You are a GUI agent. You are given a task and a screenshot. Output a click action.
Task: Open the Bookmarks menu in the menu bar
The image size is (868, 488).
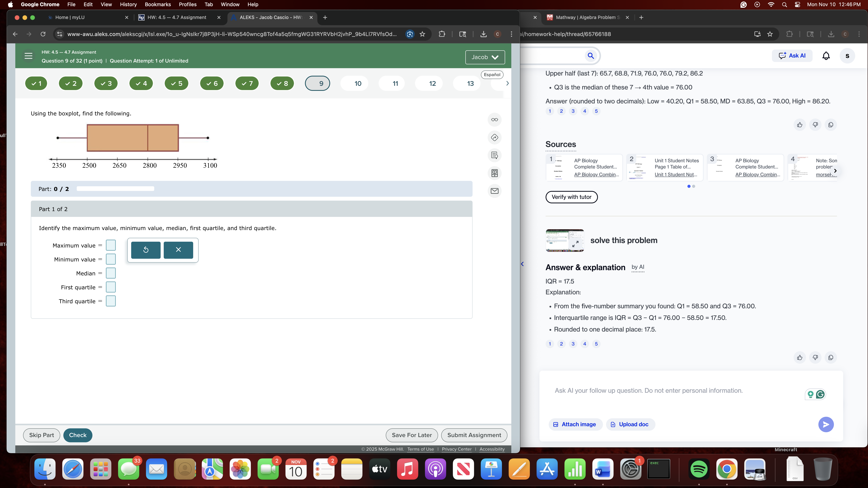pos(158,4)
